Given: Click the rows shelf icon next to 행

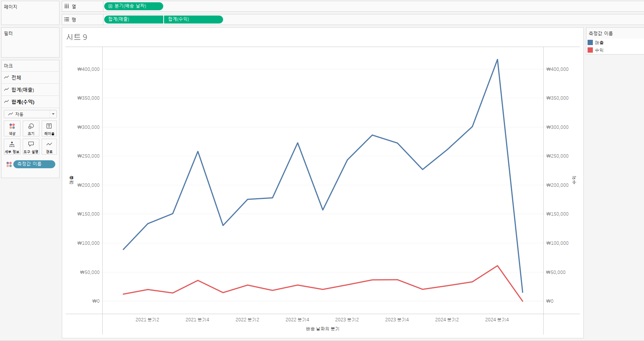Looking at the screenshot, I should coord(67,19).
